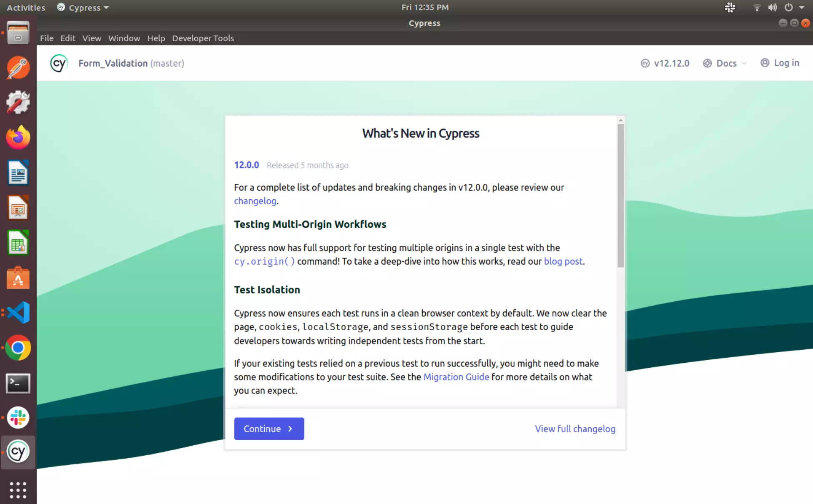Open the Migration Guide link
The image size is (813, 504).
[456, 377]
